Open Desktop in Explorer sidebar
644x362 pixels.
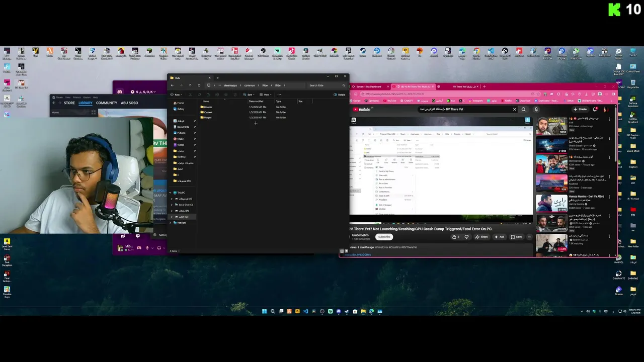click(x=179, y=157)
